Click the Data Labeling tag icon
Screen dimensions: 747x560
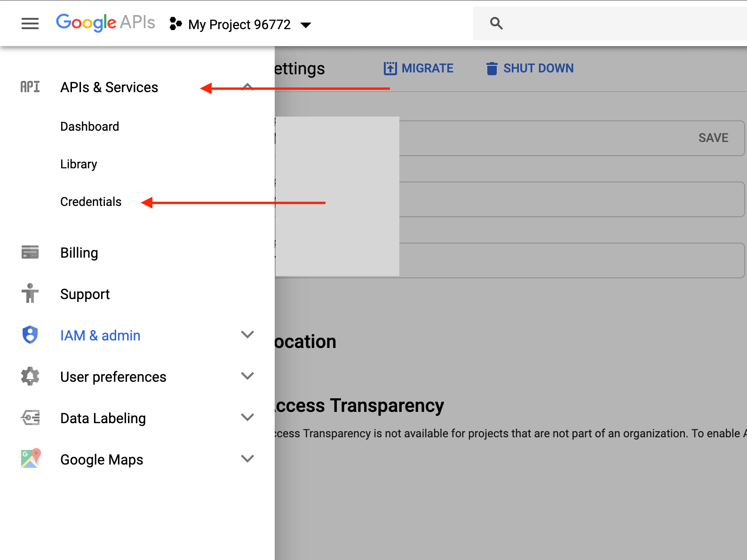coord(30,418)
